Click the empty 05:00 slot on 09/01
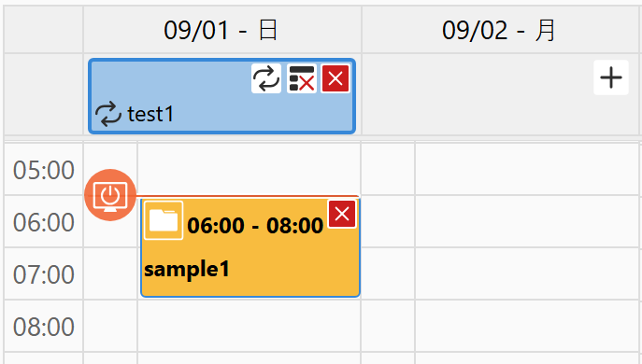The height and width of the screenshot is (364, 642). pos(249,169)
